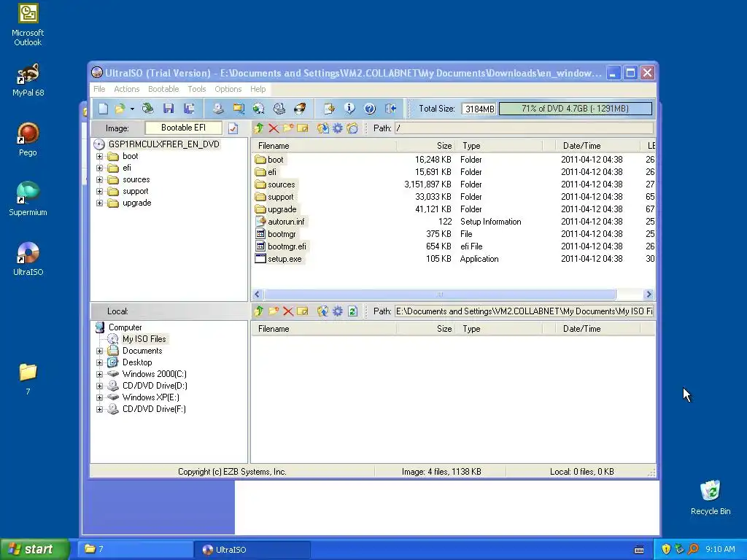This screenshot has height=560, width=747.
Task: Click right arrow of image list scrollbar
Action: [649, 295]
